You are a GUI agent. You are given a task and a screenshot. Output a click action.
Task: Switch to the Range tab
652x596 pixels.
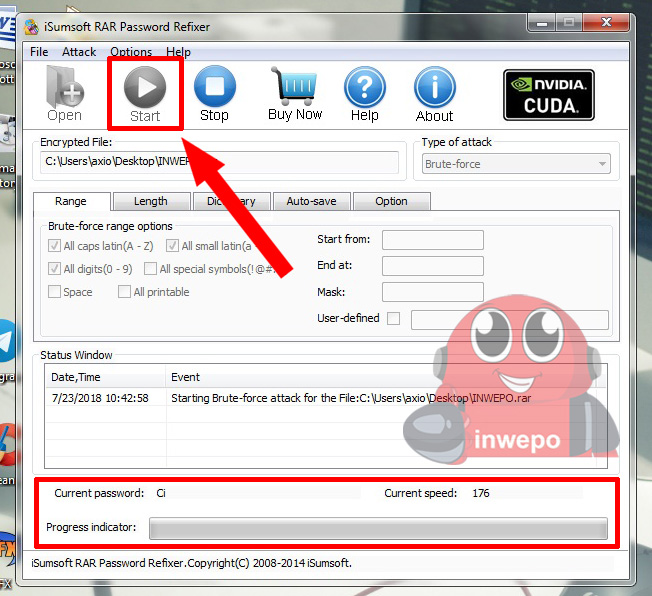(71, 201)
